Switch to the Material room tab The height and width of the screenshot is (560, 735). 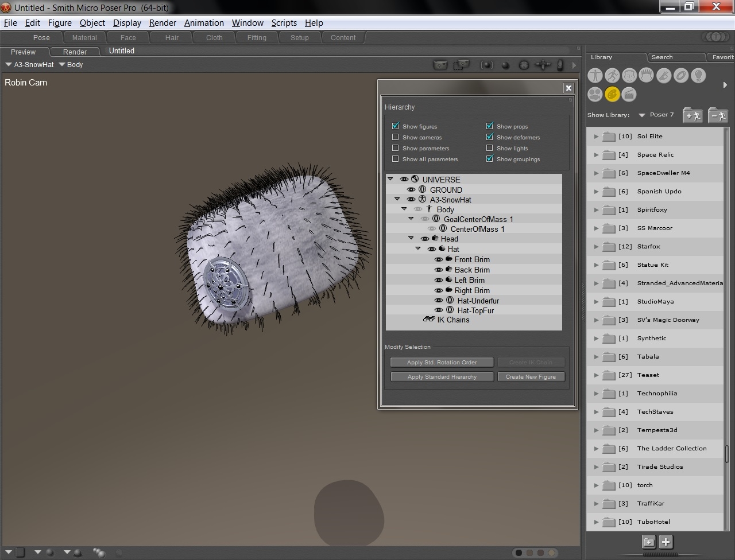click(84, 38)
